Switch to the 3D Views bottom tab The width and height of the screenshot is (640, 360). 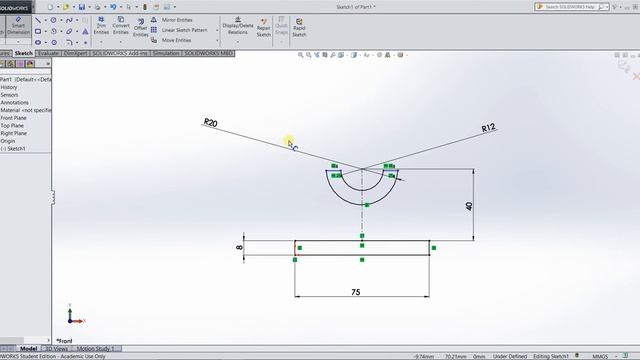click(x=57, y=349)
